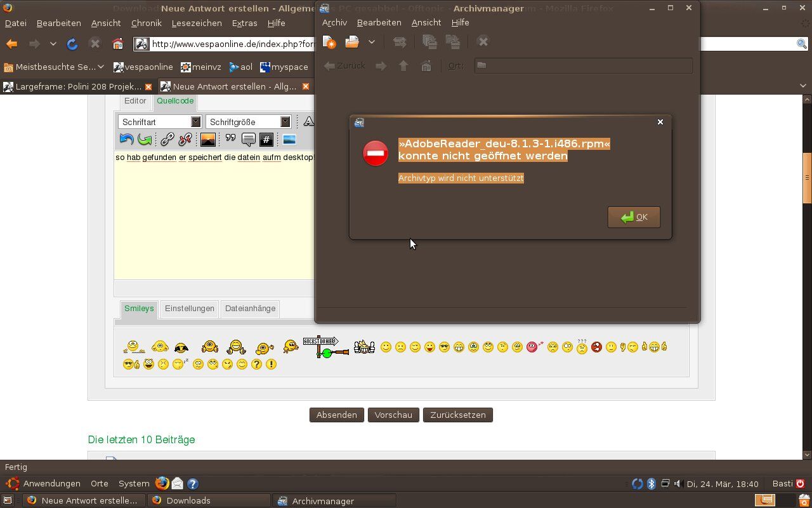Screen dimensions: 812x508
Task: Click the insert link chain icon
Action: pos(167,139)
